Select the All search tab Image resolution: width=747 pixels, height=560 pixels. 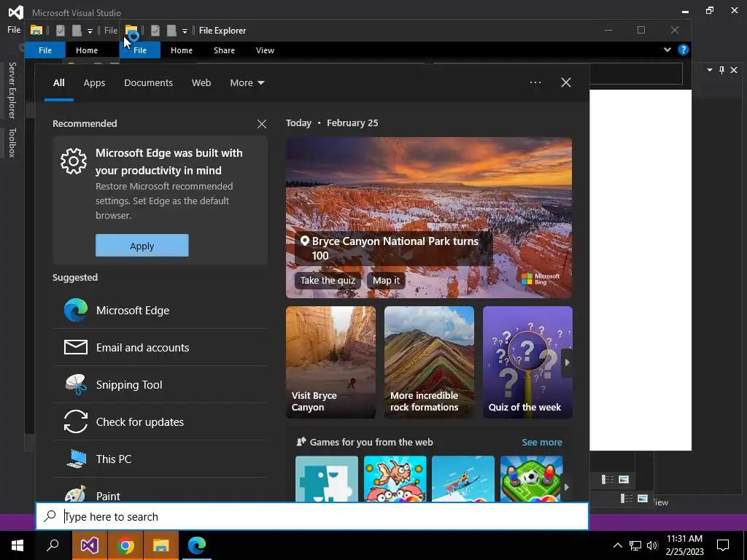[x=58, y=83]
